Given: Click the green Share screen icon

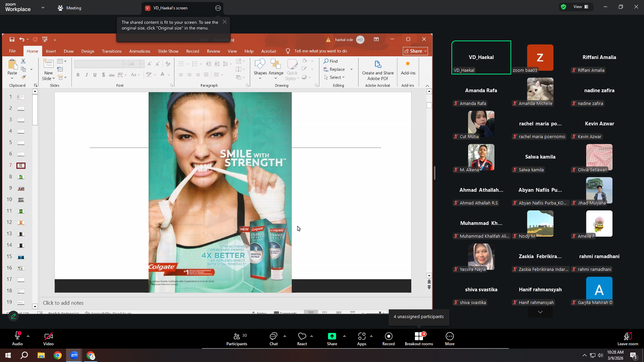Looking at the screenshot, I should pos(332,336).
